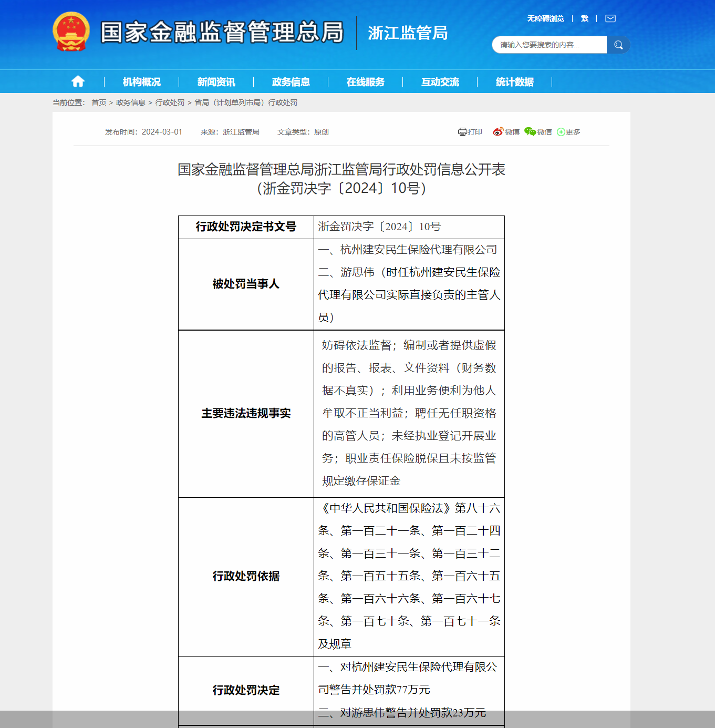Viewport: 715px width, 728px height.
Task: Click the 省局（计划单列市局）行政处罚 breadcrumb
Action: pyautogui.click(x=246, y=102)
